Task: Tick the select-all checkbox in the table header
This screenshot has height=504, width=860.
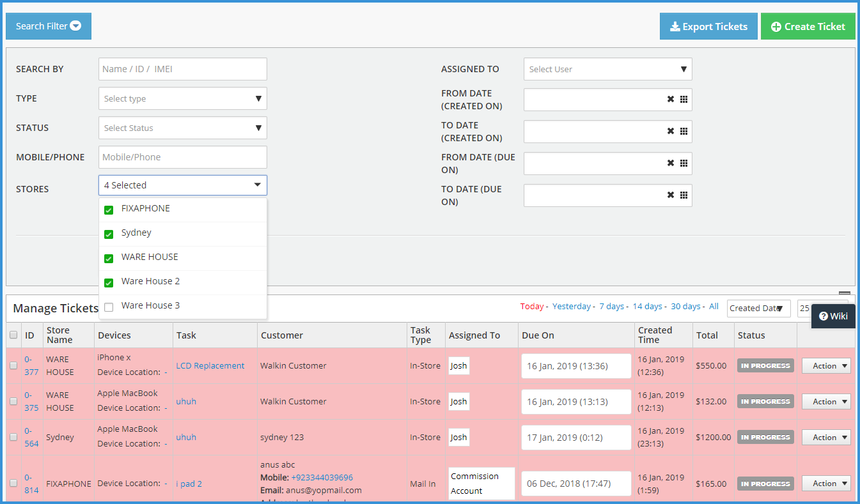Action: (x=13, y=335)
